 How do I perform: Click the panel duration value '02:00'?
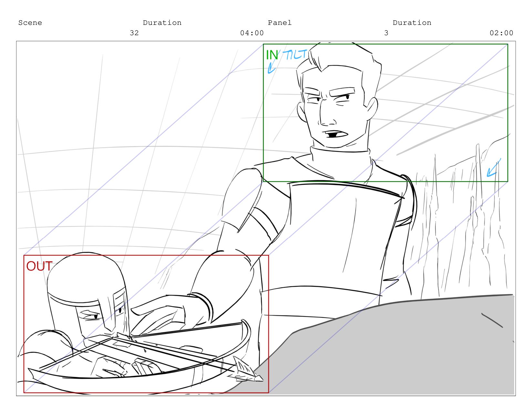point(501,33)
